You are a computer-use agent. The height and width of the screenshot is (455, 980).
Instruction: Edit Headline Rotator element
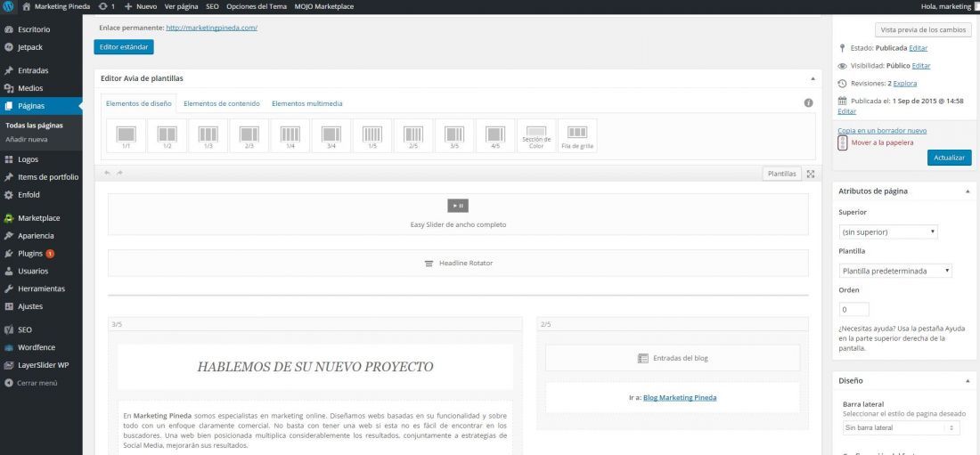point(458,264)
